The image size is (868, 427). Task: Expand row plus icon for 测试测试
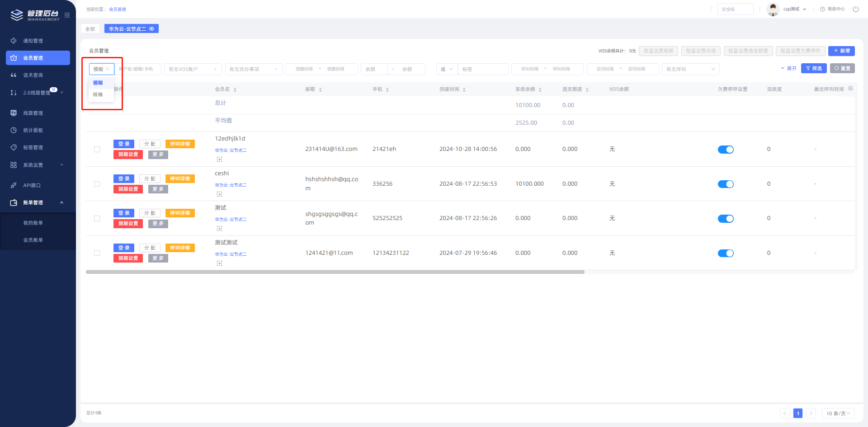(219, 263)
